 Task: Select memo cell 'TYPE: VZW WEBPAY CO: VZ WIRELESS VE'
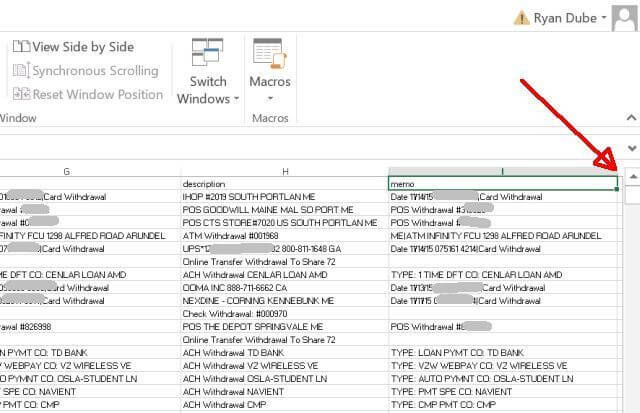(x=503, y=366)
